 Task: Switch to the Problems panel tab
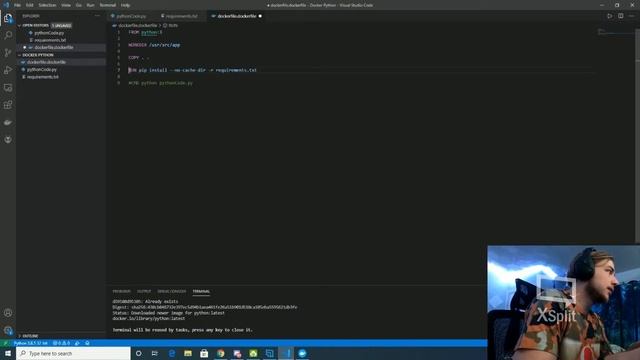pyautogui.click(x=121, y=291)
